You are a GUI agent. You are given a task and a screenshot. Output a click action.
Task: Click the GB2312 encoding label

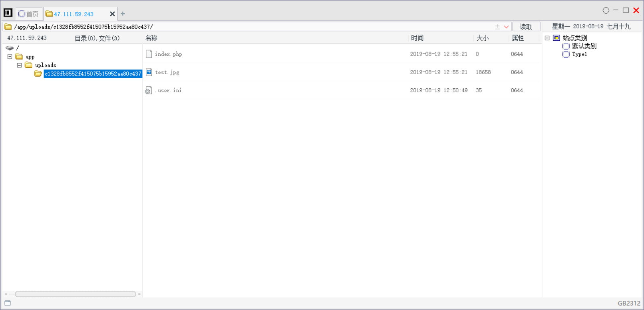click(x=629, y=303)
